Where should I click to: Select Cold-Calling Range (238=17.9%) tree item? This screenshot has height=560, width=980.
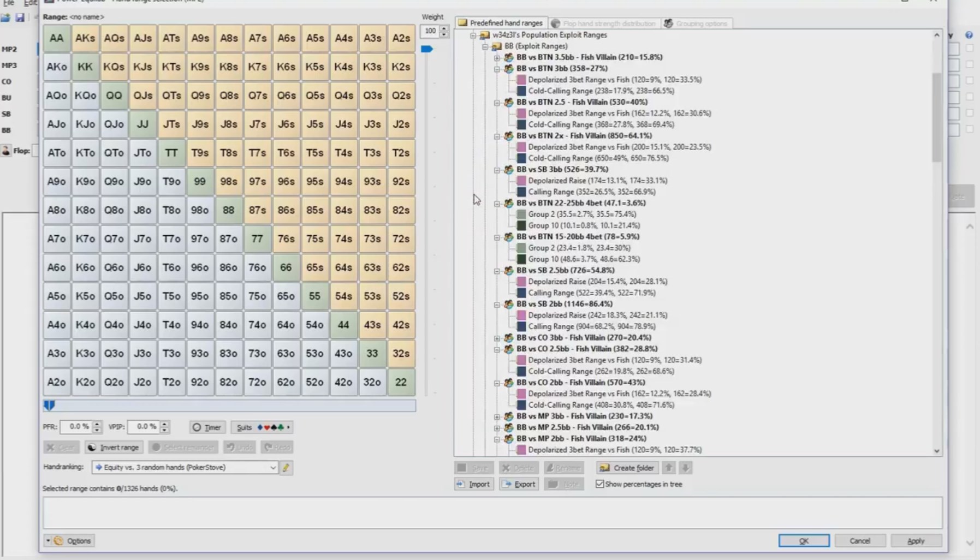coord(601,91)
